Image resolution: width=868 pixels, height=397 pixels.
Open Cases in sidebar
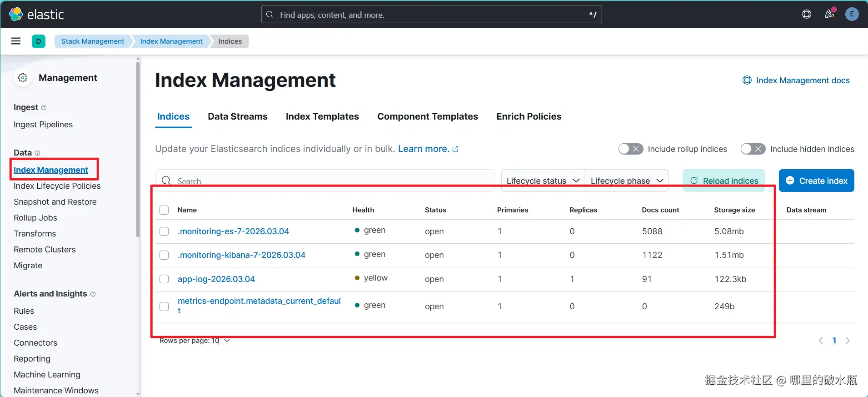(25, 327)
